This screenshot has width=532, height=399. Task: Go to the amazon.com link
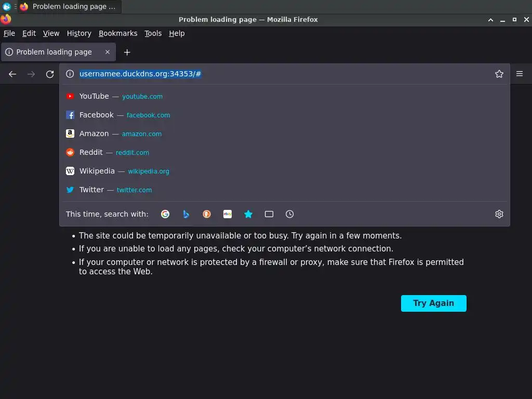tap(141, 134)
